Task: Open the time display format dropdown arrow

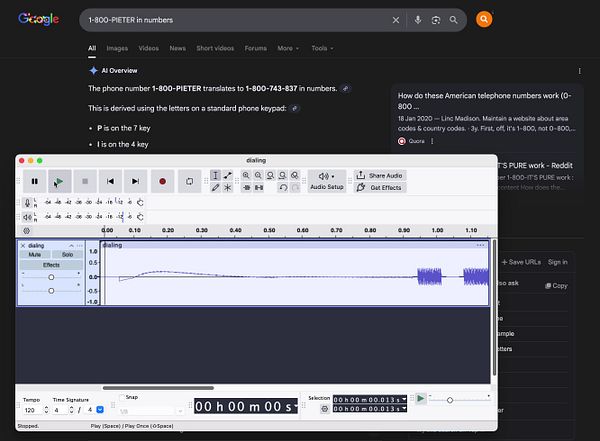Action: click(x=295, y=406)
